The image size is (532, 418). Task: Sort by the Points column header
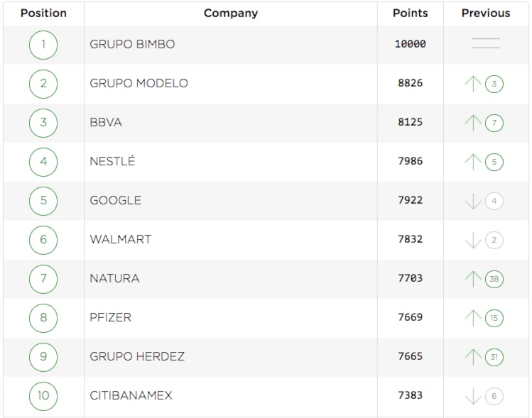(x=411, y=13)
